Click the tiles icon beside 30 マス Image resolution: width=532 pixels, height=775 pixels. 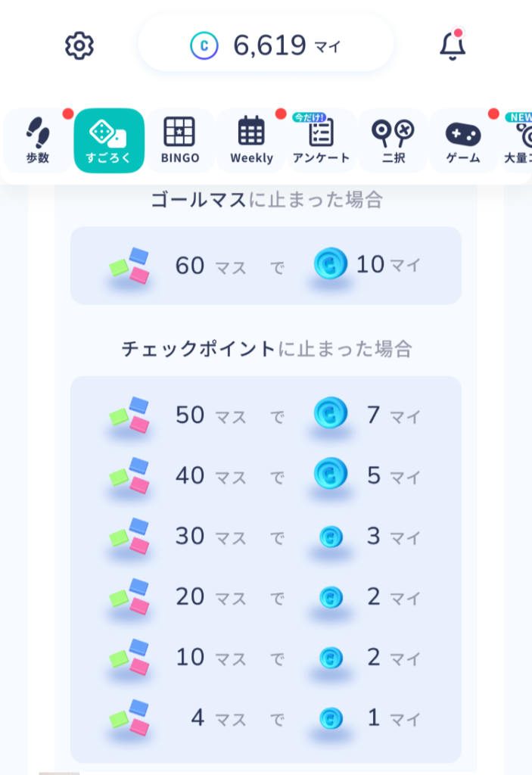129,536
